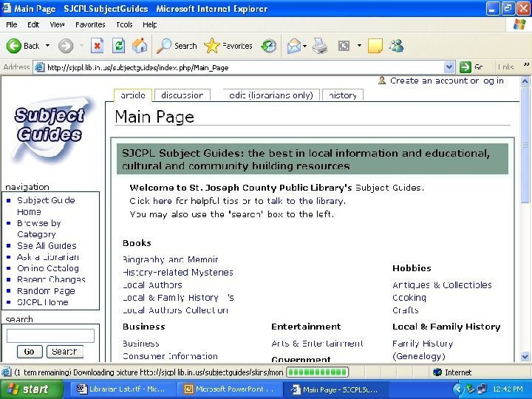Image resolution: width=532 pixels, height=399 pixels.
Task: Click the sidebar Search button
Action: (64, 352)
